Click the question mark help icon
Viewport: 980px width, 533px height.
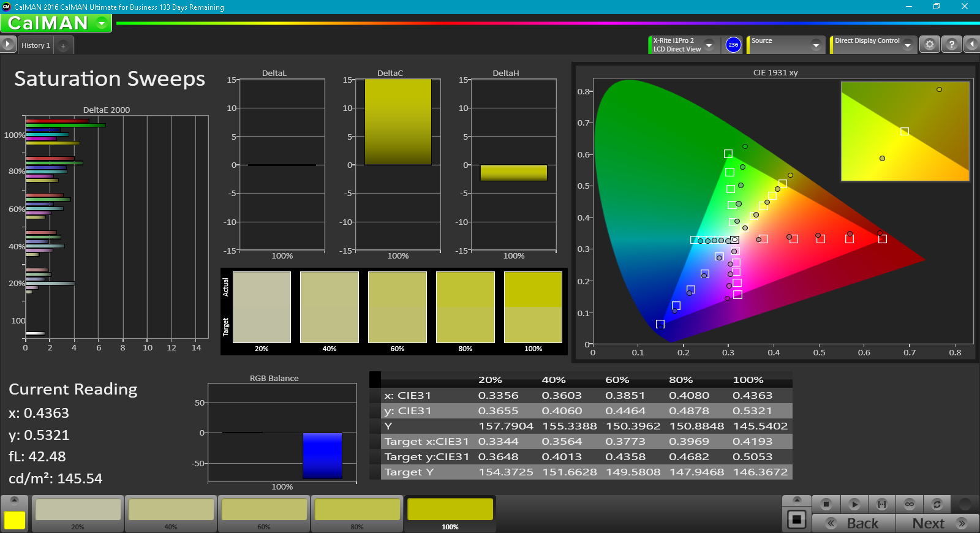click(x=951, y=45)
